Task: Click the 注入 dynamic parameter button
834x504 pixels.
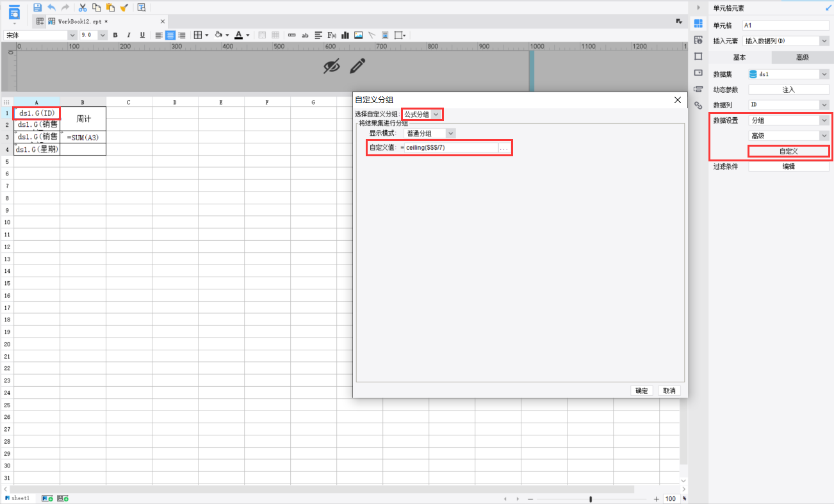Action: pyautogui.click(x=789, y=90)
